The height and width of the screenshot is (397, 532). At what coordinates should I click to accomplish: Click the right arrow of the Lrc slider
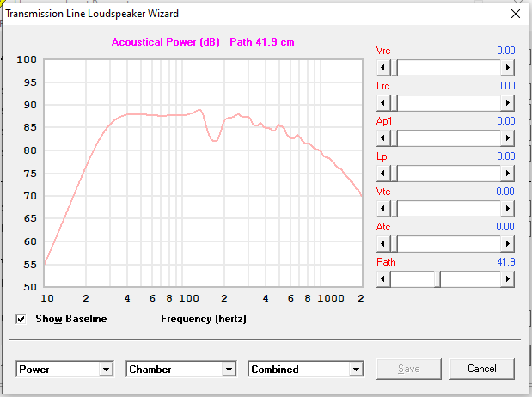(x=508, y=103)
